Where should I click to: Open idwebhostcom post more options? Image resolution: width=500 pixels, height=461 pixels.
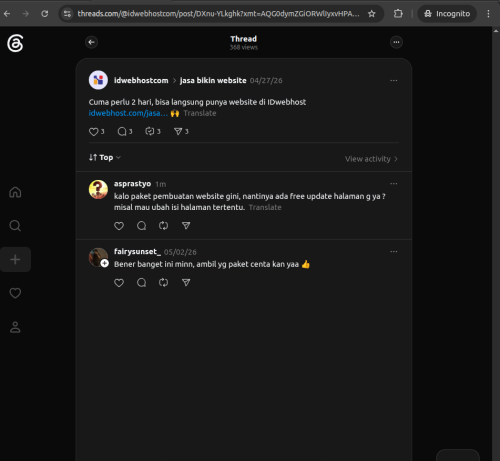coord(394,80)
